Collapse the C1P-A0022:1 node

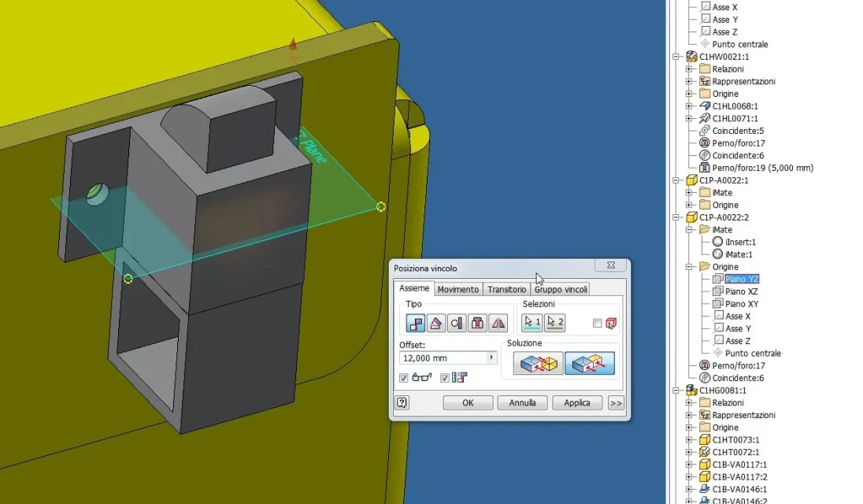pyautogui.click(x=676, y=180)
